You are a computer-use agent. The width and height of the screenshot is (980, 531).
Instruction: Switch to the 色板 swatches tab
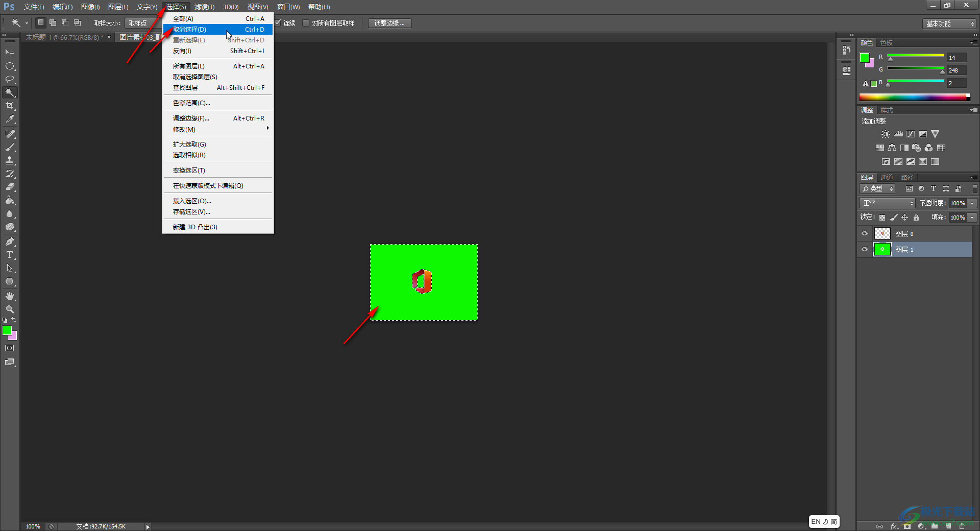887,42
